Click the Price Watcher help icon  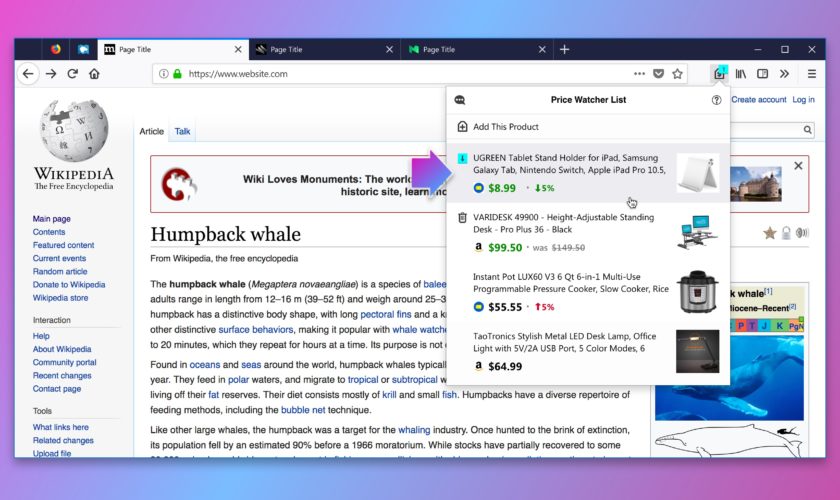tap(716, 100)
